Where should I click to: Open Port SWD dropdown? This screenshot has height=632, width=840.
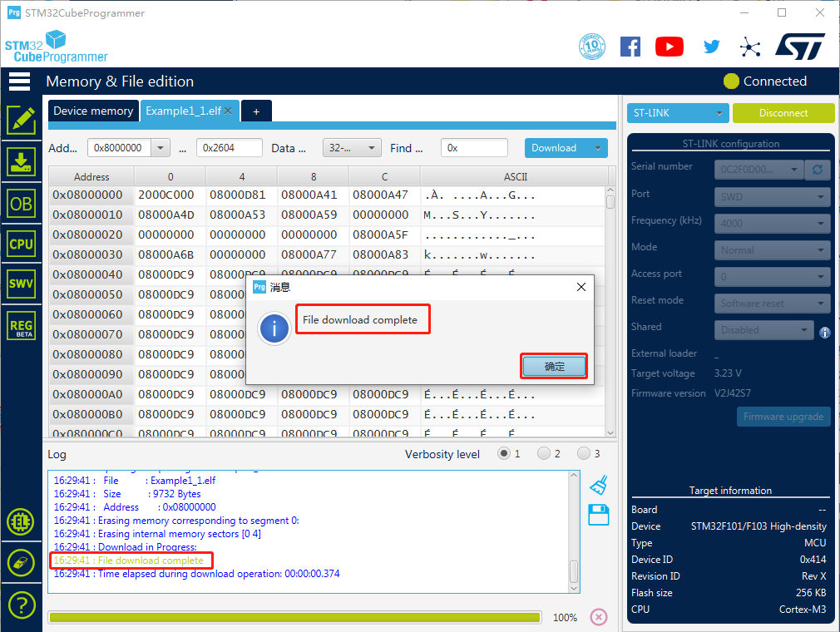pos(772,196)
